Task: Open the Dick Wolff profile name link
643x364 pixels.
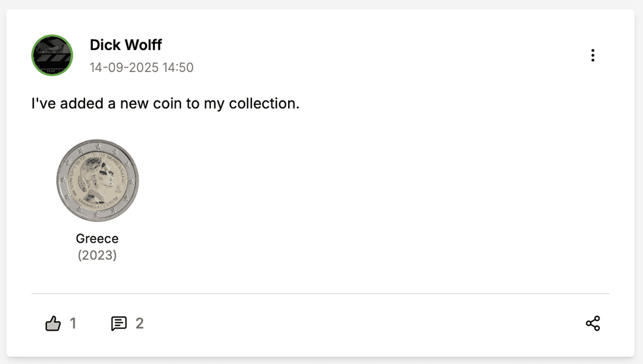Action: [126, 45]
